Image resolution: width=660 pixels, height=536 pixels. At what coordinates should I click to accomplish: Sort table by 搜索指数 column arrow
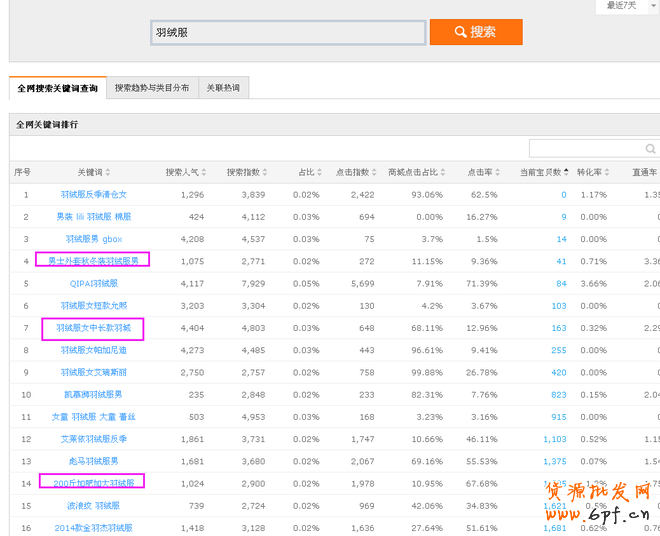pyautogui.click(x=269, y=172)
